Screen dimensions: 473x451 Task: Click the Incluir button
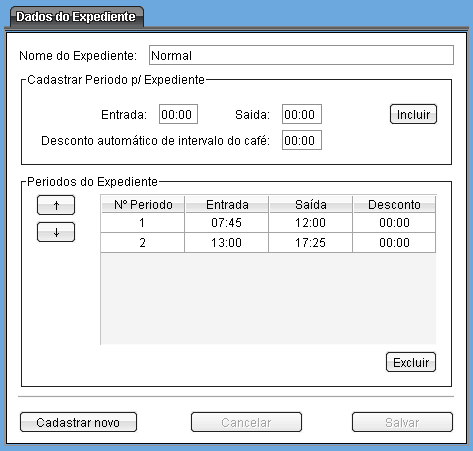pos(413,114)
